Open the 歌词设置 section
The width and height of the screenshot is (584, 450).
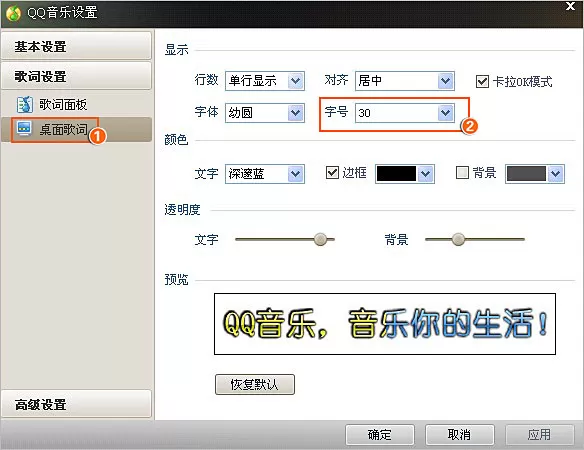(76, 76)
